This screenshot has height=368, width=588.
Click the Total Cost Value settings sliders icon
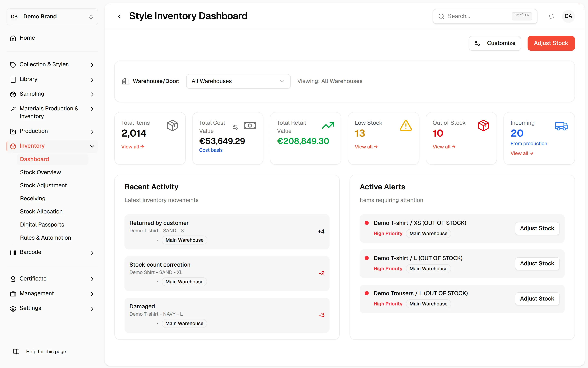(235, 127)
